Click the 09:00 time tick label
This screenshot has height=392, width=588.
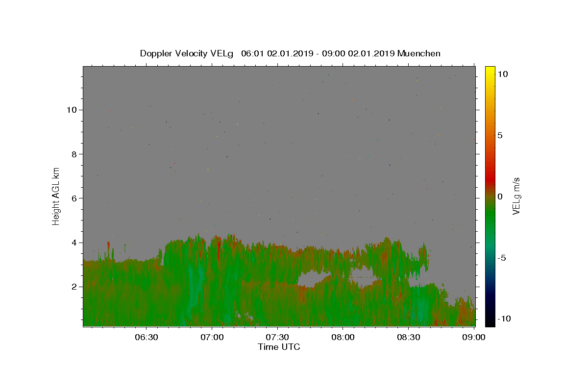(474, 337)
